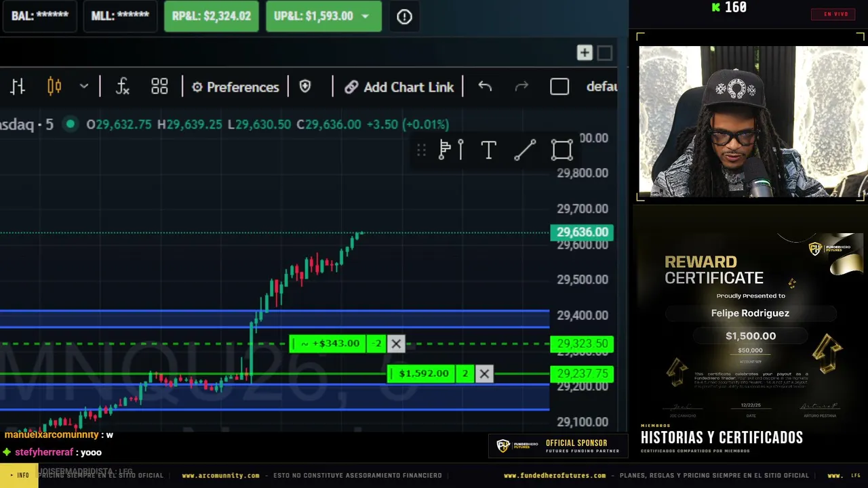868x488 pixels.
Task: Click the 29,400.00 price axis label
Action: click(x=582, y=315)
